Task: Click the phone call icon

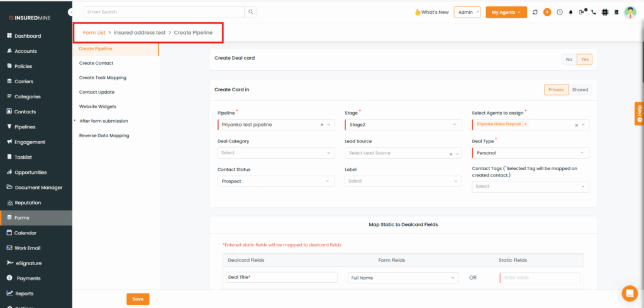Action: click(x=594, y=12)
